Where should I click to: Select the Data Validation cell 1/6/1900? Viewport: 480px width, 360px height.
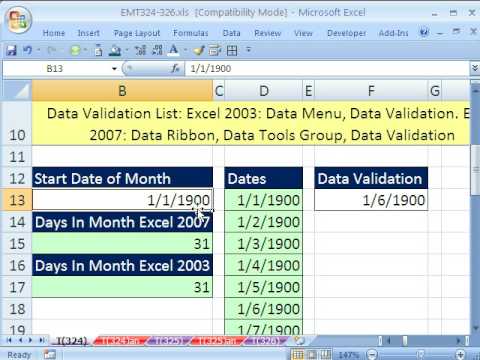(371, 200)
